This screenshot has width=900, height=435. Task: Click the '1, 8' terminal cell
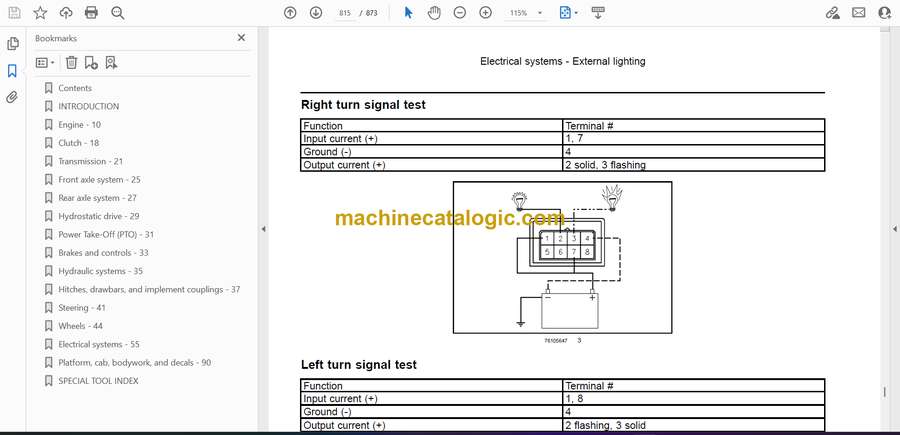(x=693, y=399)
